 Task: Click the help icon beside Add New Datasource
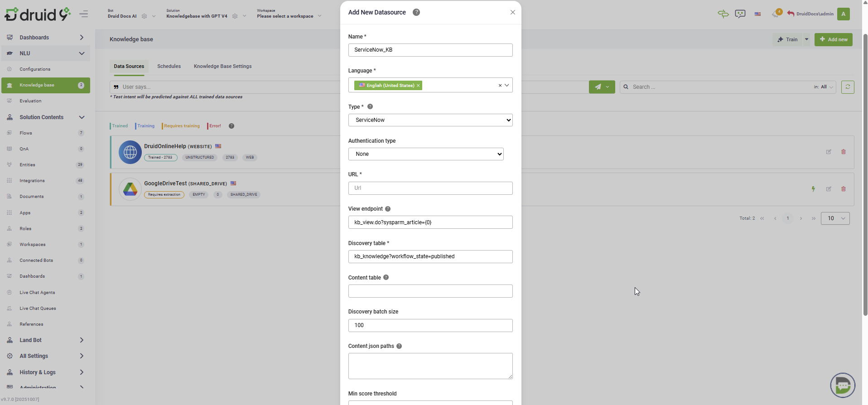coord(416,12)
